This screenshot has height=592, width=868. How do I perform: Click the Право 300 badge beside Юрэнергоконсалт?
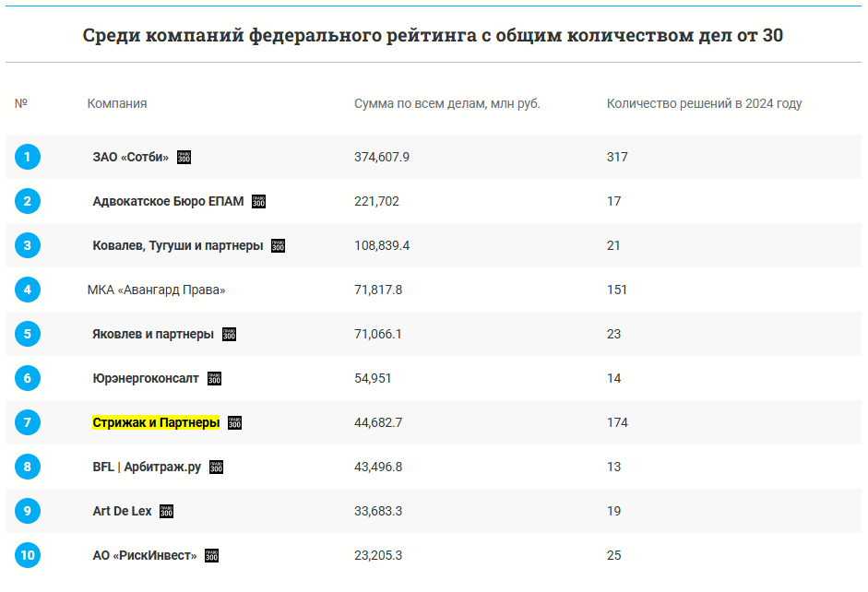(214, 378)
